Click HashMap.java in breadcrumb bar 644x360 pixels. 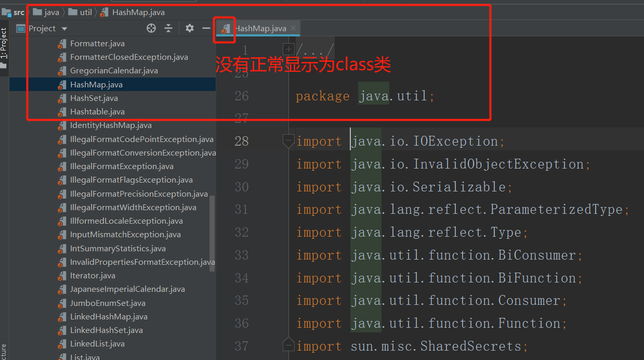[x=138, y=12]
